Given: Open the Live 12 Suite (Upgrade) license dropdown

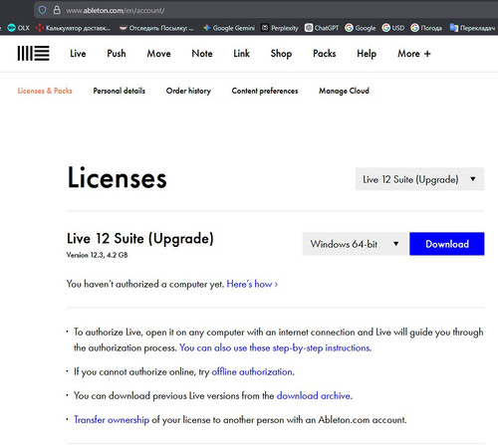Looking at the screenshot, I should (419, 179).
